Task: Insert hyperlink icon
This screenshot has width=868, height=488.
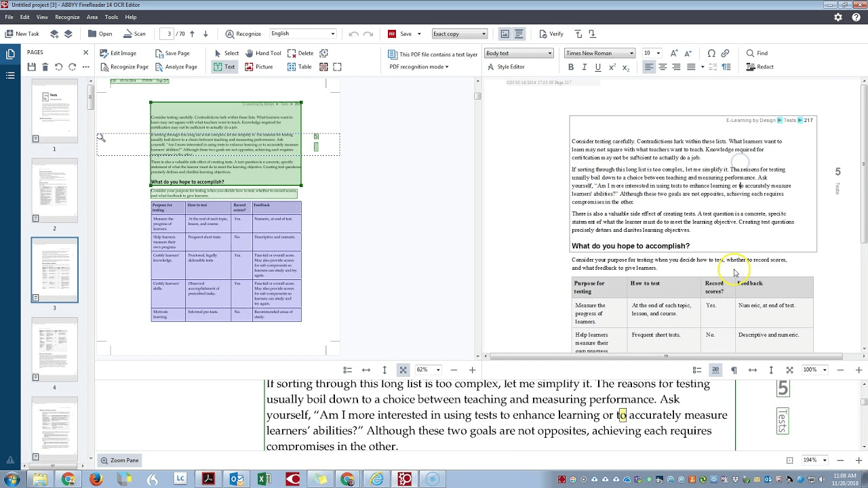Action: [725, 54]
